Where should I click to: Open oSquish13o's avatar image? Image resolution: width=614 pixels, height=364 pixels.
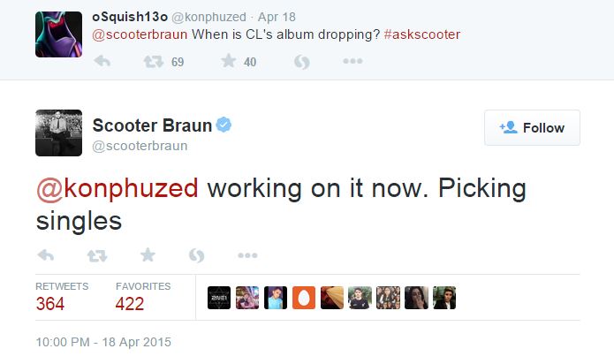pos(58,34)
